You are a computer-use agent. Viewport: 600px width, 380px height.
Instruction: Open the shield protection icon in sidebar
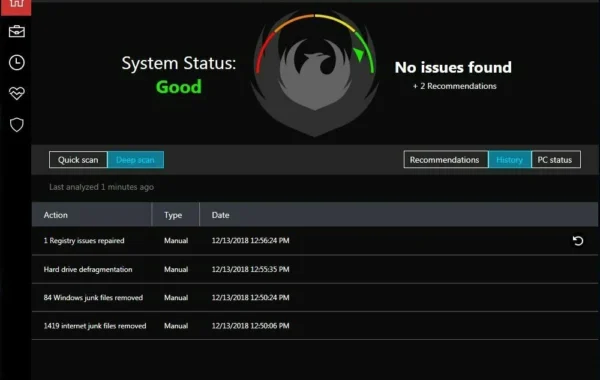point(17,124)
